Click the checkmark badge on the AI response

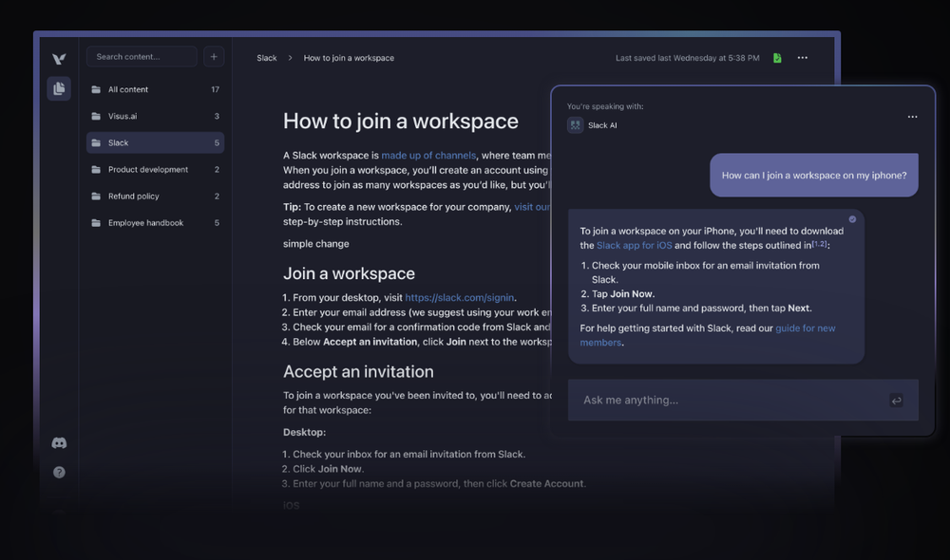[852, 219]
